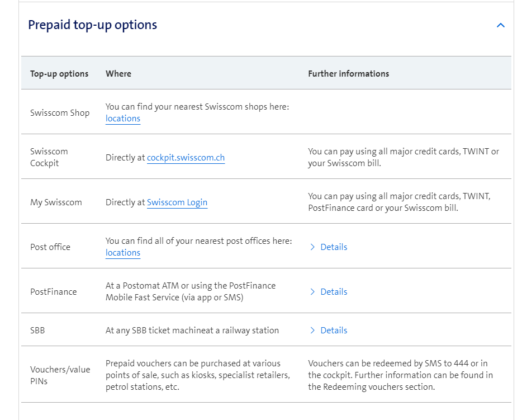
Task: Select the Where column header
Action: click(x=118, y=74)
